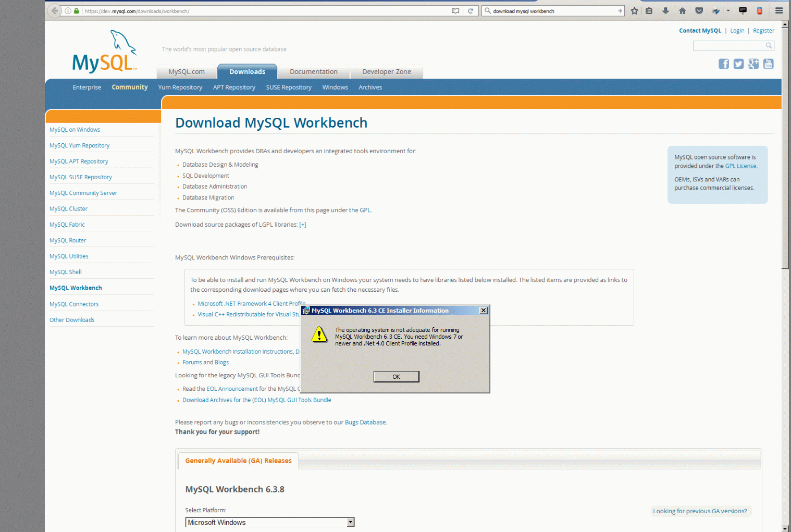
Task: Open the downloads arrow icon
Action: coord(665,11)
